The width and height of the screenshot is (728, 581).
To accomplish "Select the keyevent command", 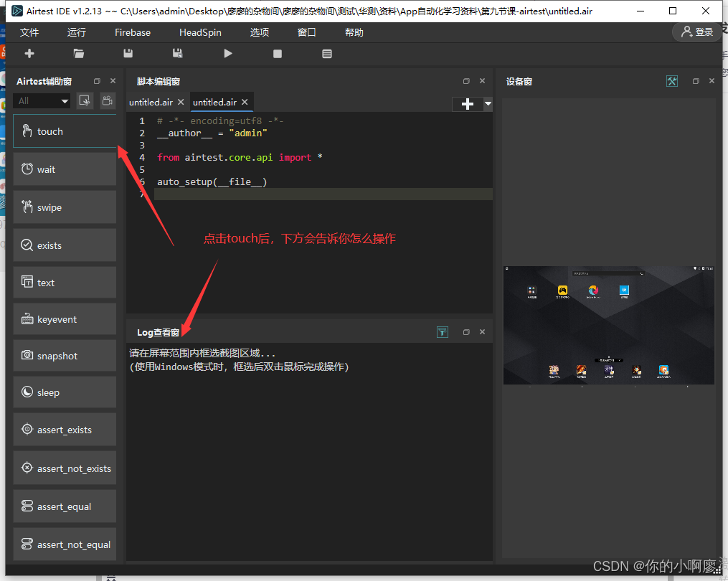I will [65, 319].
